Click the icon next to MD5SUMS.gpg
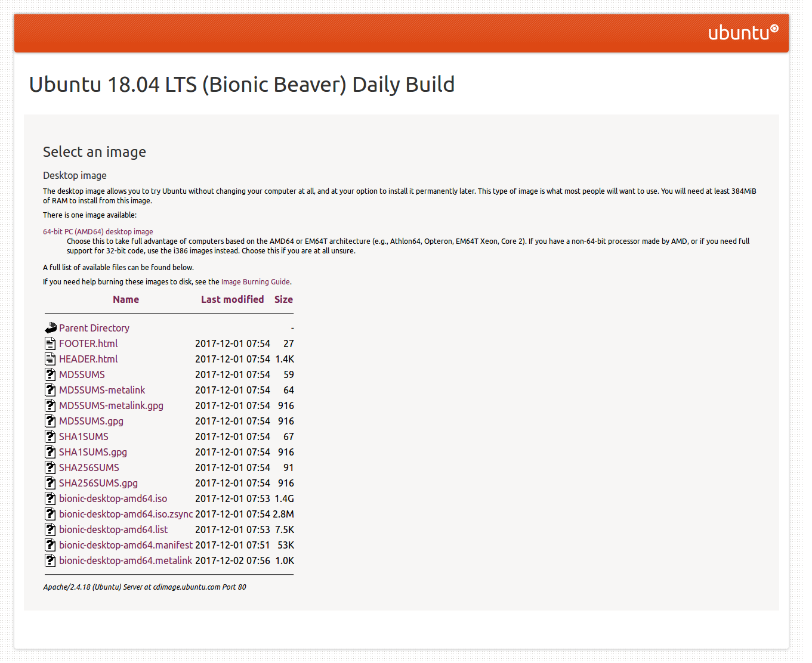The width and height of the screenshot is (812, 663). click(x=51, y=421)
